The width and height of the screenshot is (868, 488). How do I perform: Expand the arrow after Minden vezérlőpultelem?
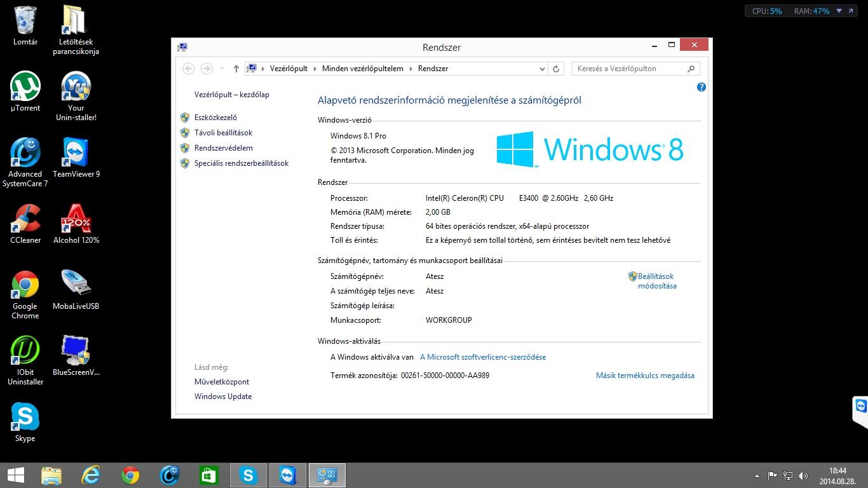[x=410, y=69]
